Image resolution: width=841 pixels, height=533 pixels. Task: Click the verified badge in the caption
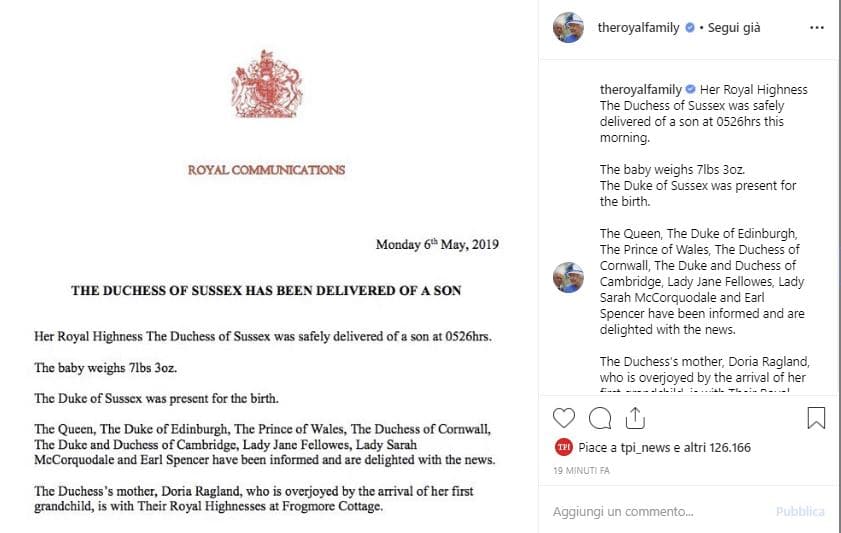[x=690, y=89]
